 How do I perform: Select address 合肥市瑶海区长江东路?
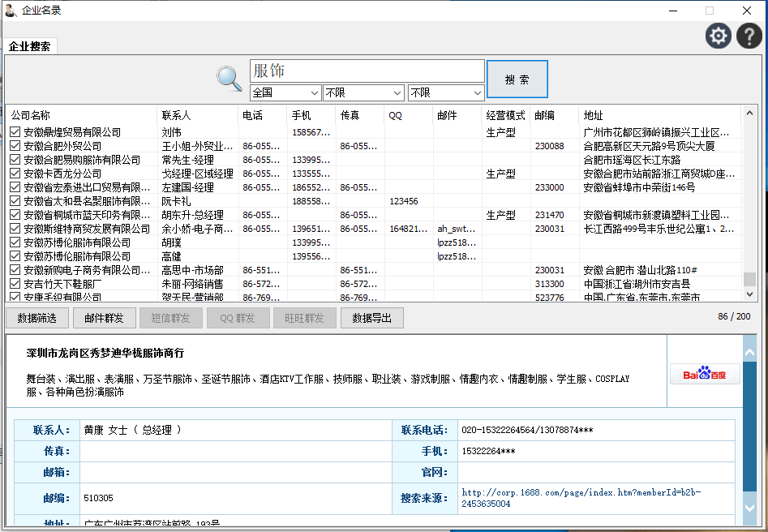632,160
